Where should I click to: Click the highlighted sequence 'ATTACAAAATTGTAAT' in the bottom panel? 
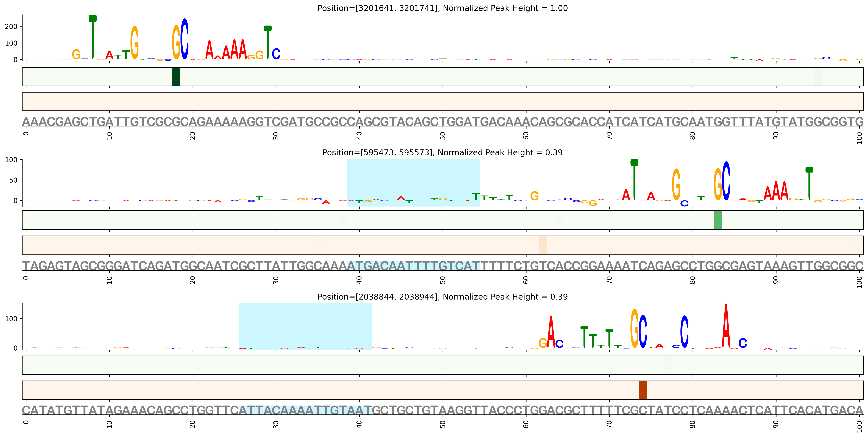pyautogui.click(x=305, y=410)
